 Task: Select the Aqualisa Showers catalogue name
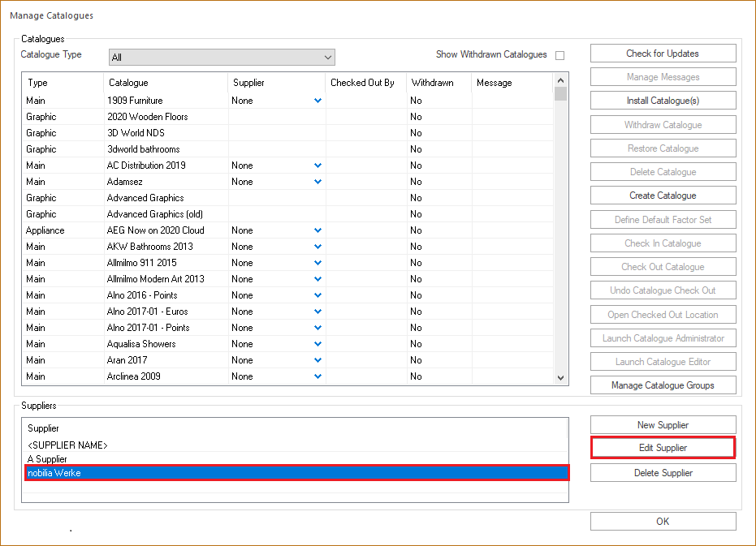tap(141, 344)
